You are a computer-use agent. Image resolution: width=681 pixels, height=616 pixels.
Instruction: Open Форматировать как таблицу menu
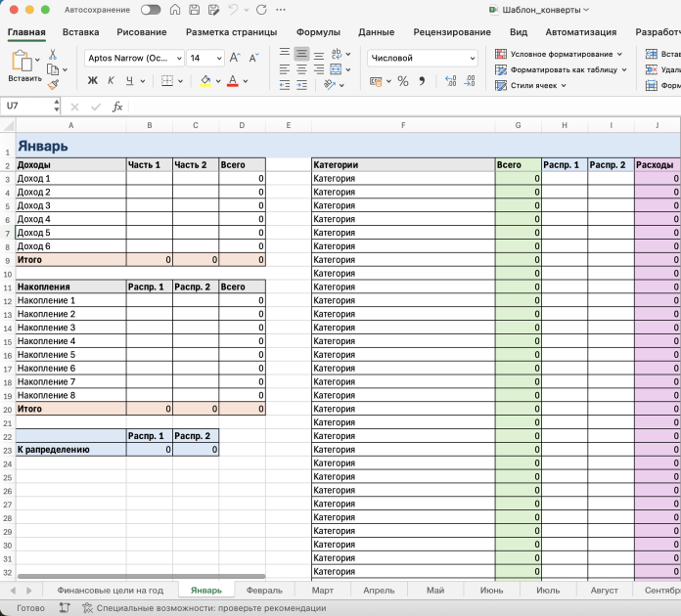click(x=561, y=69)
